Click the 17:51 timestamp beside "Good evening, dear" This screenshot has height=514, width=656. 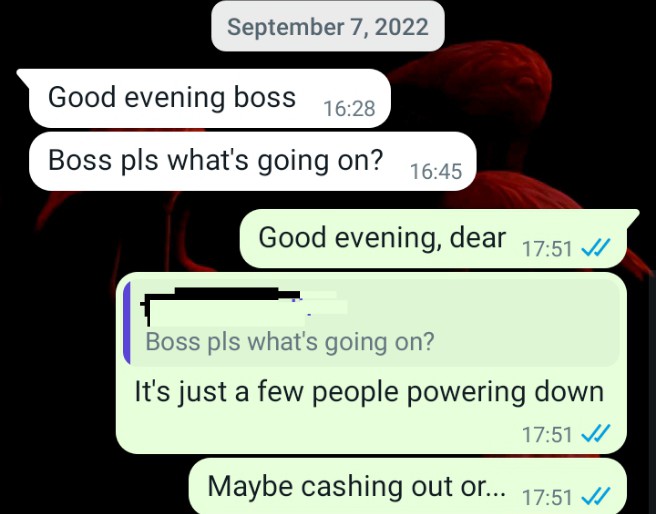coord(546,249)
